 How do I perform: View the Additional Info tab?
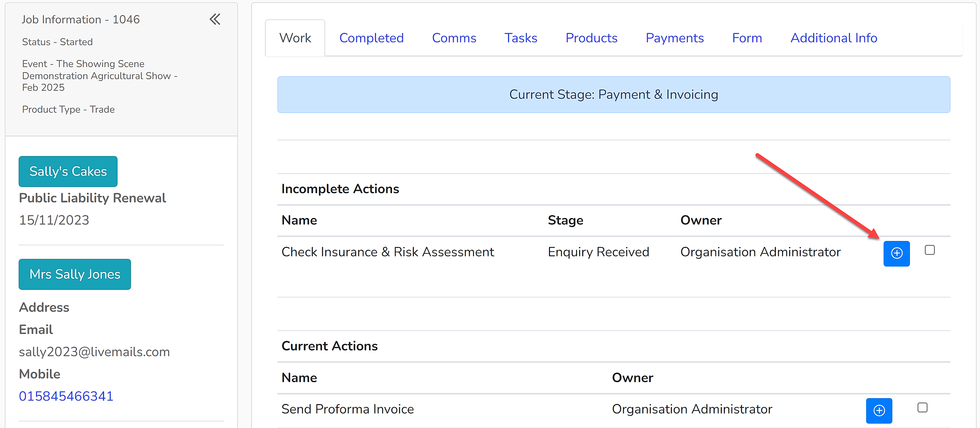[x=834, y=38]
